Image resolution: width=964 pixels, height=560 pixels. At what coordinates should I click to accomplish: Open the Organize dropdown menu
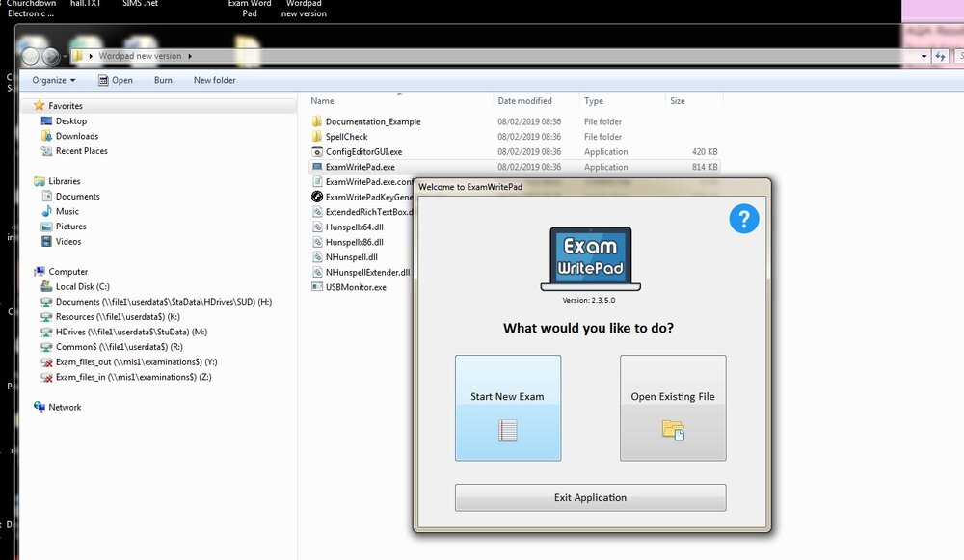click(53, 81)
